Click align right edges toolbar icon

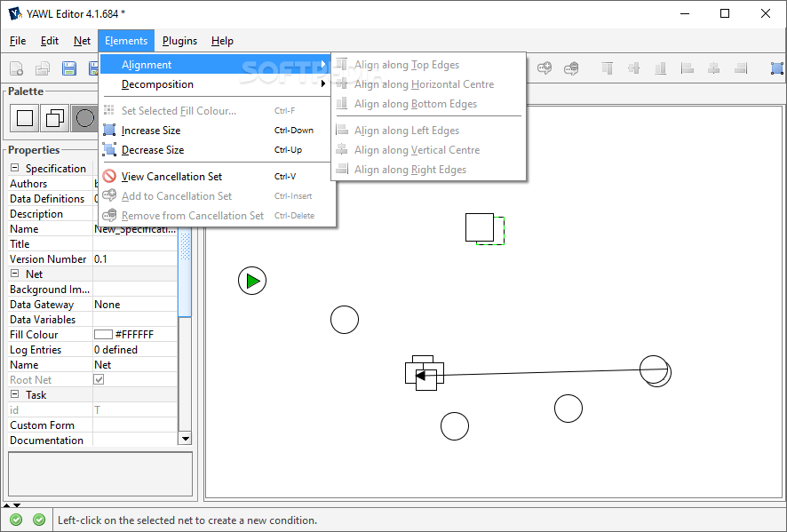tap(740, 67)
